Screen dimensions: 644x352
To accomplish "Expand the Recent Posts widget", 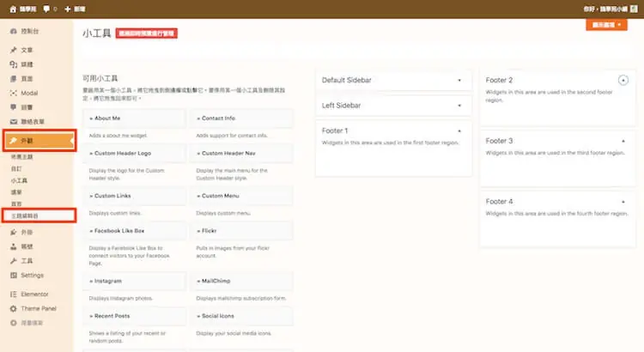I will click(x=134, y=316).
